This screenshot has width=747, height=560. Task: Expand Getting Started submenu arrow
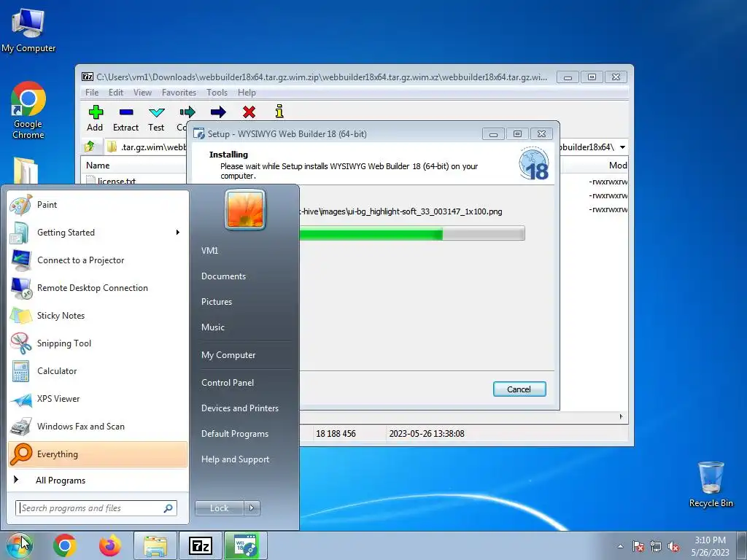(178, 233)
